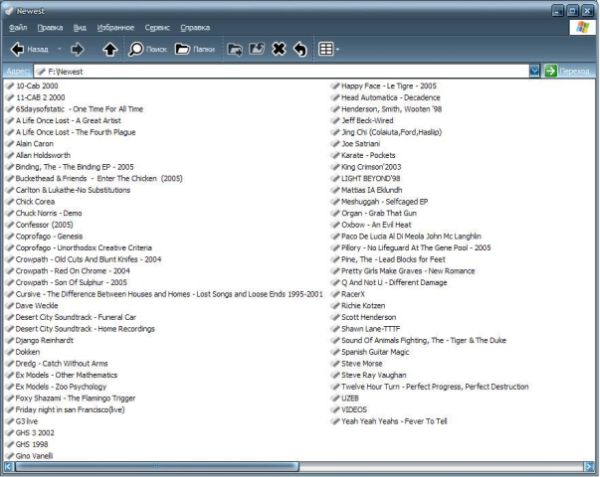600x477 pixels.
Task: Select 'GHS 3 2002' folder name
Action: coord(35,433)
